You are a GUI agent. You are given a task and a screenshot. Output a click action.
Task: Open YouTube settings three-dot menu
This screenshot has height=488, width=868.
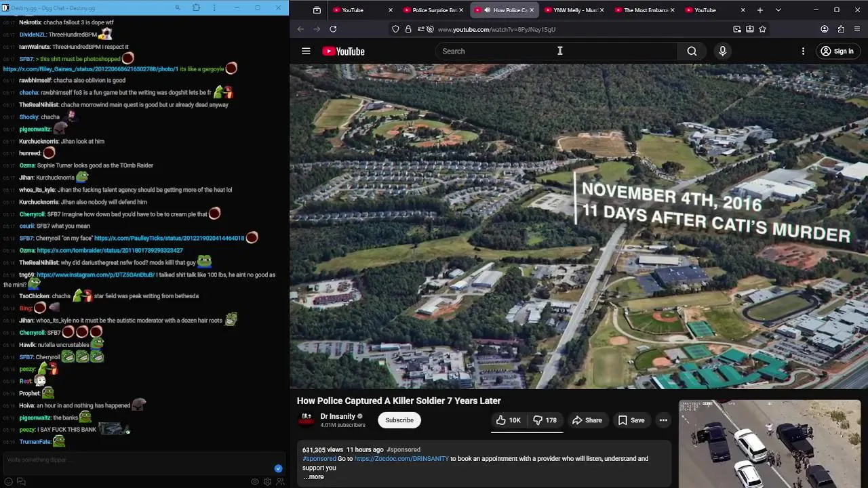coord(803,52)
